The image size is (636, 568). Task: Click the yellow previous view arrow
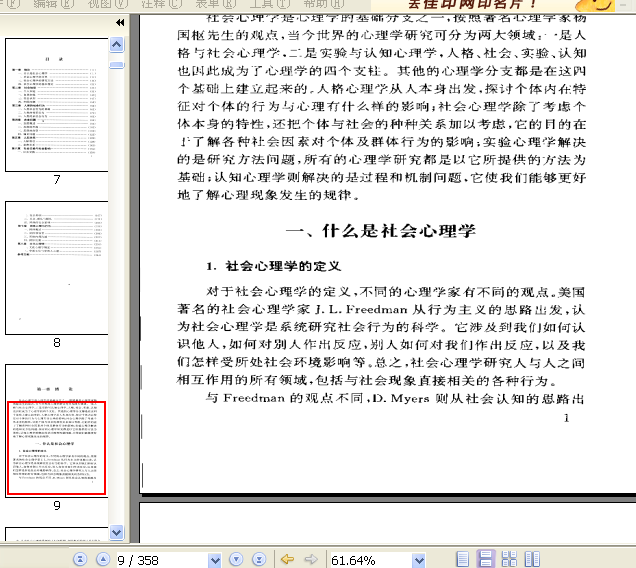tap(288, 559)
